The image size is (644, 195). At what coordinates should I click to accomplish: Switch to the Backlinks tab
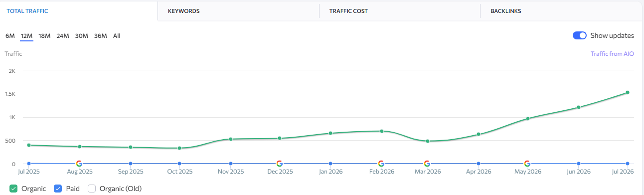point(561,11)
